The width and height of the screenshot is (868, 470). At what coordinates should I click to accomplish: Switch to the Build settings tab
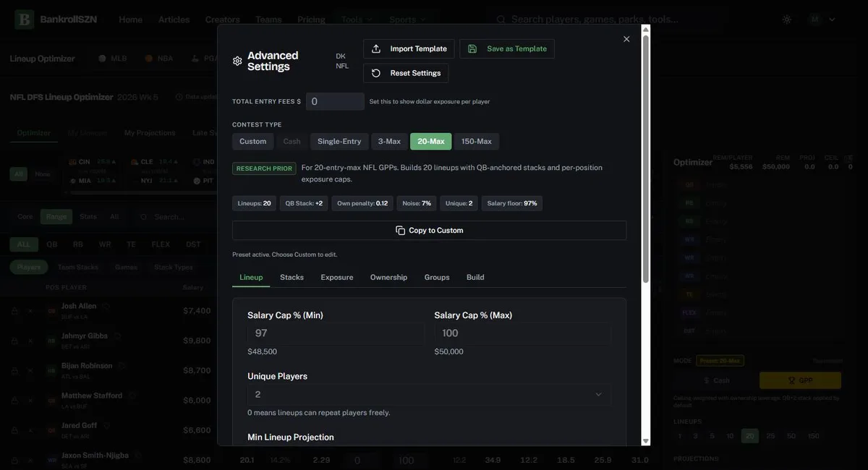[475, 278]
